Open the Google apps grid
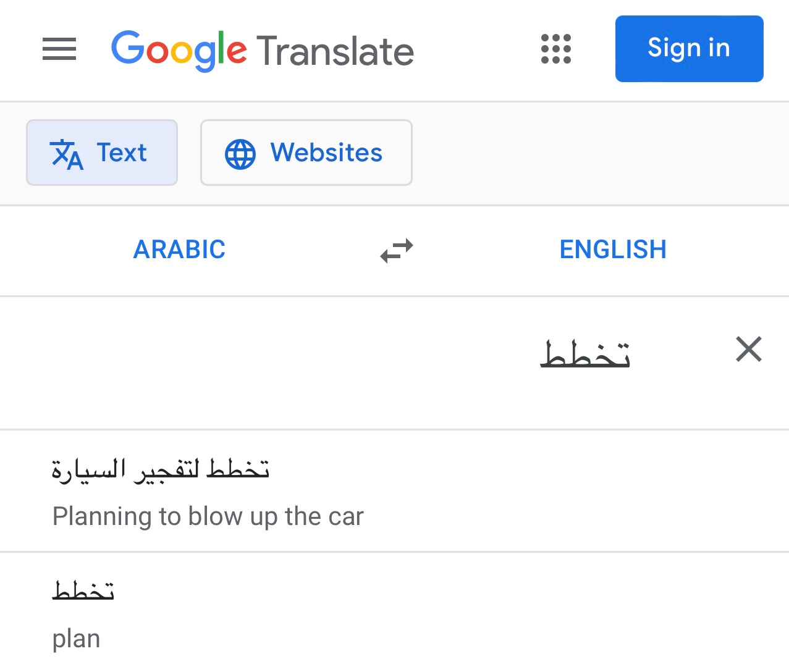 click(556, 49)
